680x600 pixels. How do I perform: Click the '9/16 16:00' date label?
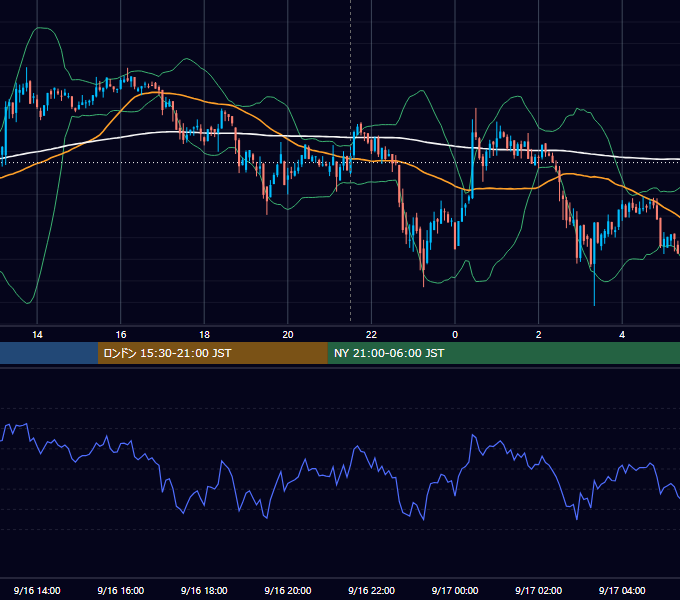coord(121,590)
